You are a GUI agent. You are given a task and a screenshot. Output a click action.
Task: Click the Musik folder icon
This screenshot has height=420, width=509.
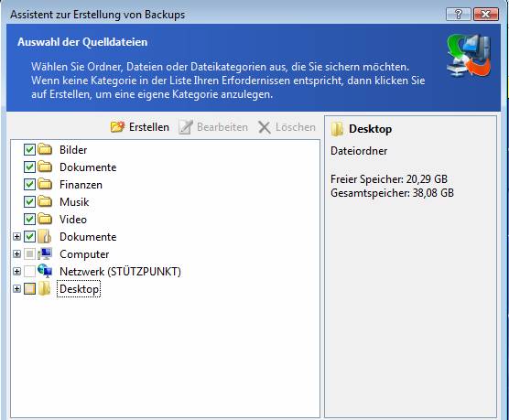[45, 201]
